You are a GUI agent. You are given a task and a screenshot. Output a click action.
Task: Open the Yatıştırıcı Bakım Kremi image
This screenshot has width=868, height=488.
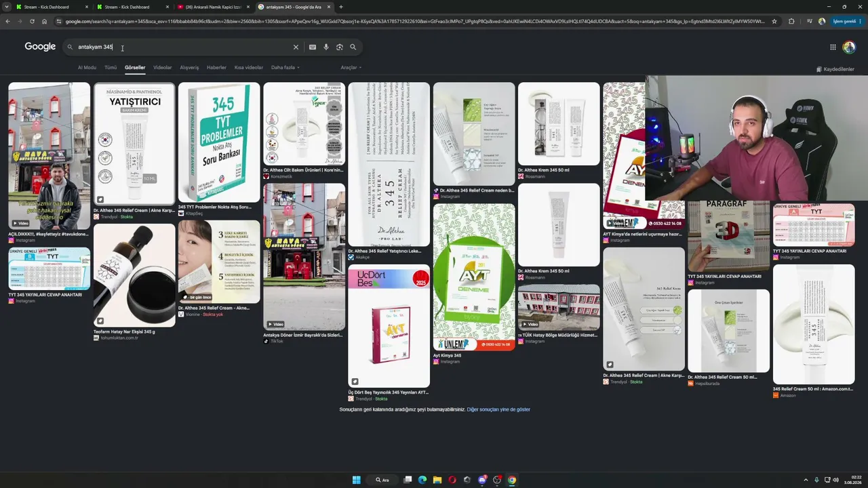134,144
